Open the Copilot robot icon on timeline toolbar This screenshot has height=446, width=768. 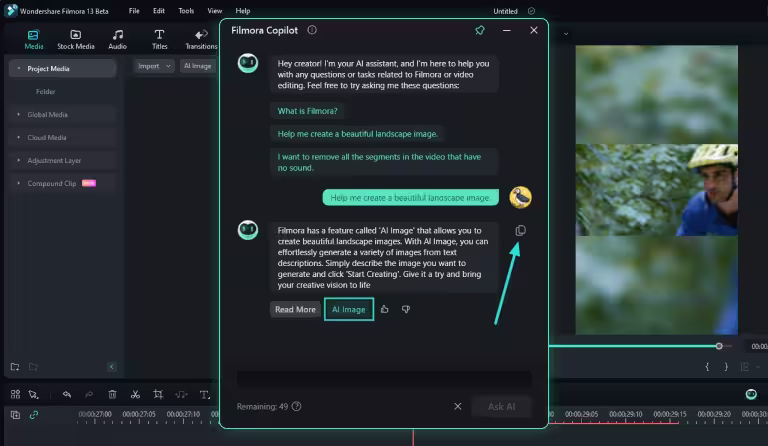(751, 394)
